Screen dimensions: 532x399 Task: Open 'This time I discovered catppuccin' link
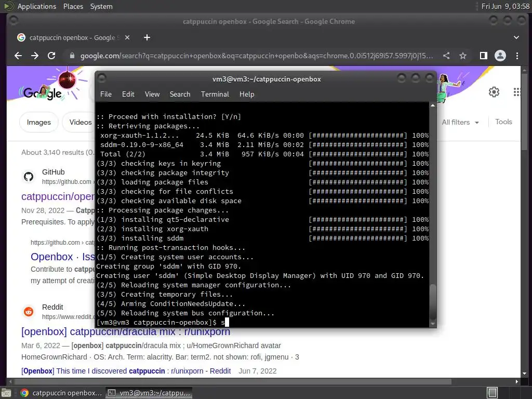click(x=126, y=371)
